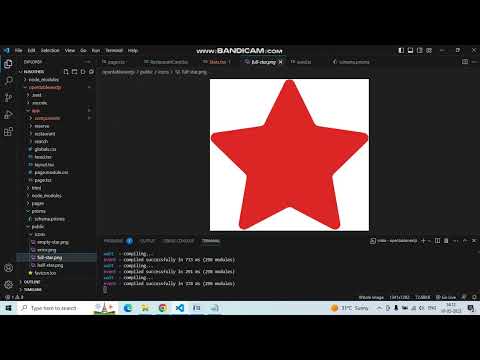Open the launch profile dropdown beside plus

[x=429, y=241]
